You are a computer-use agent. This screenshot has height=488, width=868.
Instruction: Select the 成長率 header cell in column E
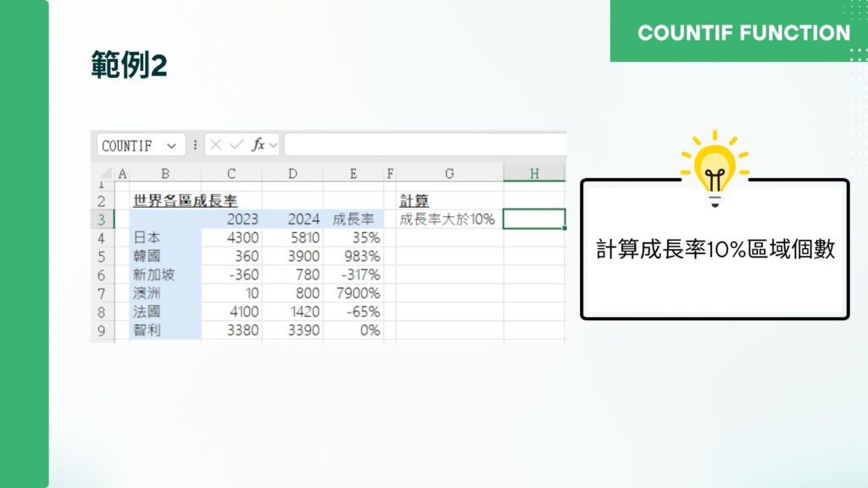pos(353,219)
